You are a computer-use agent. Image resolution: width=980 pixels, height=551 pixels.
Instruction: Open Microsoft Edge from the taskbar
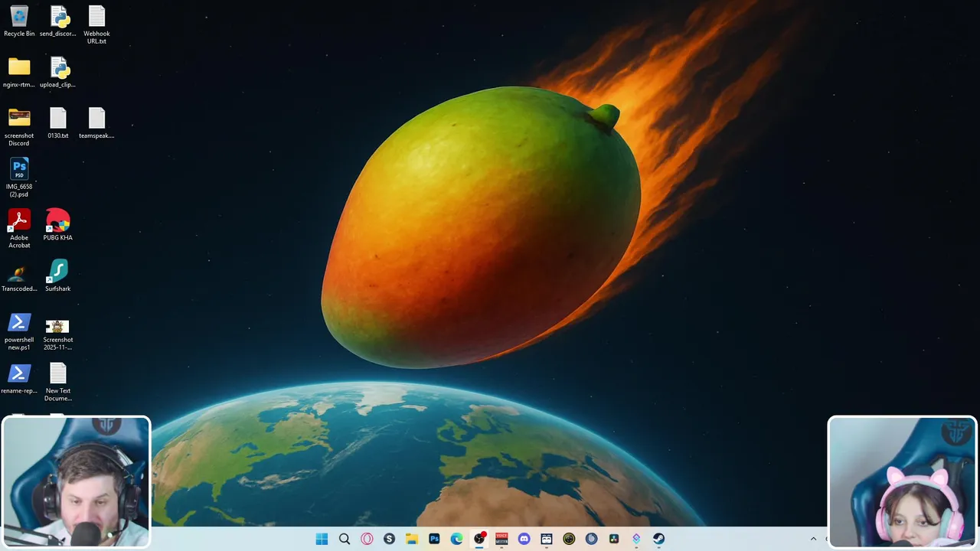coord(456,539)
